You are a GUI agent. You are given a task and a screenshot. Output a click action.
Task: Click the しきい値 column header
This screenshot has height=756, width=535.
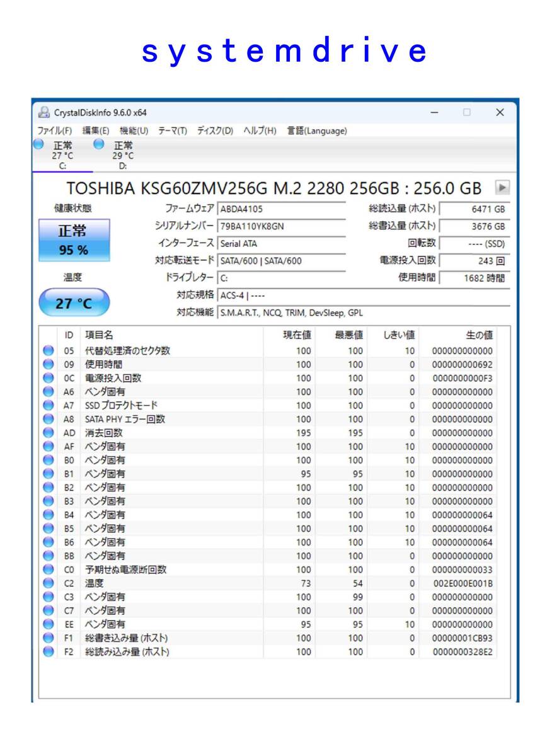coord(392,335)
